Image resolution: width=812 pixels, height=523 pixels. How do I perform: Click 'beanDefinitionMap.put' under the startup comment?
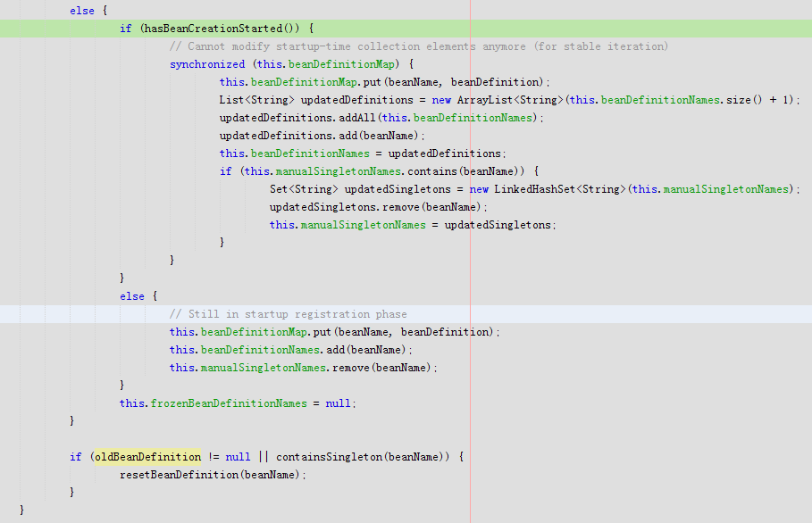pyautogui.click(x=265, y=332)
